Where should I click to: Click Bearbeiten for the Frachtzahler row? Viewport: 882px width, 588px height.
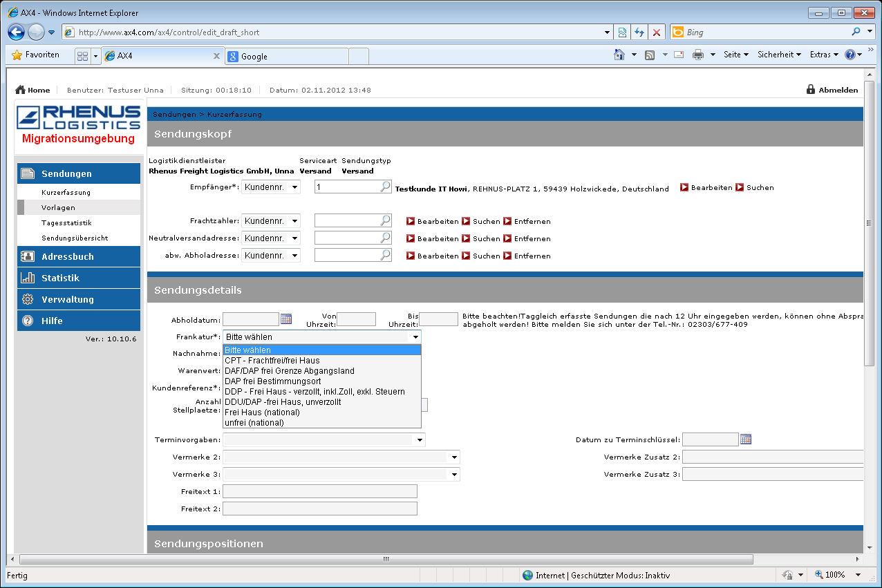click(432, 222)
